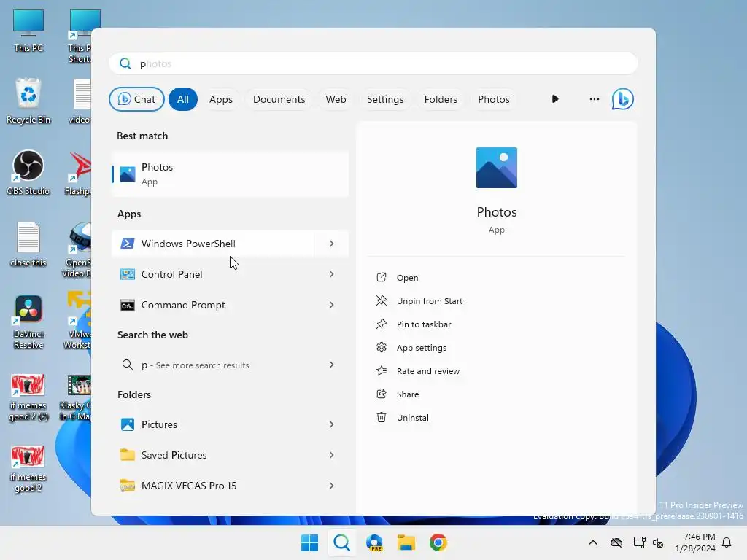Screen dimensions: 747x560
Task: Click the large Photos app icon in preview pane
Action: coord(496,168)
